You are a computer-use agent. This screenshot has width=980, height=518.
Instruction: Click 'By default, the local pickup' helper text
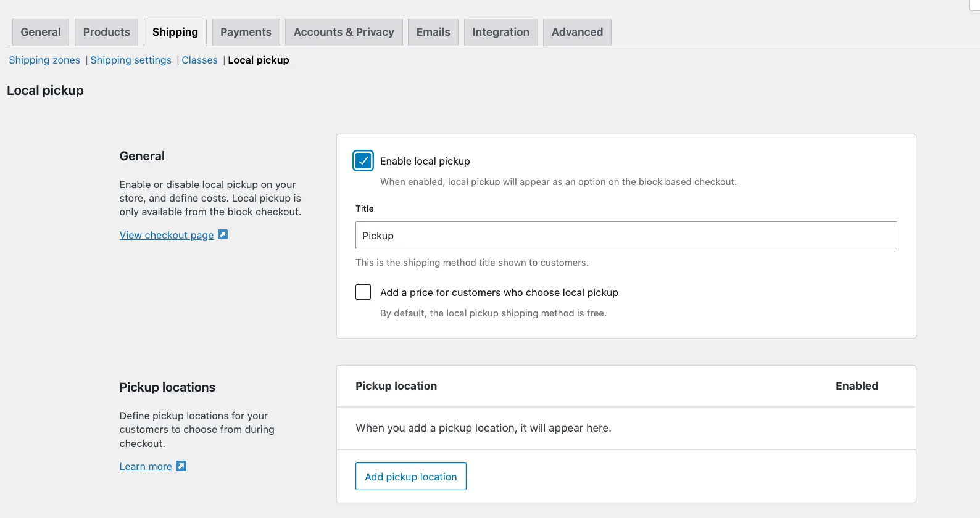(493, 313)
